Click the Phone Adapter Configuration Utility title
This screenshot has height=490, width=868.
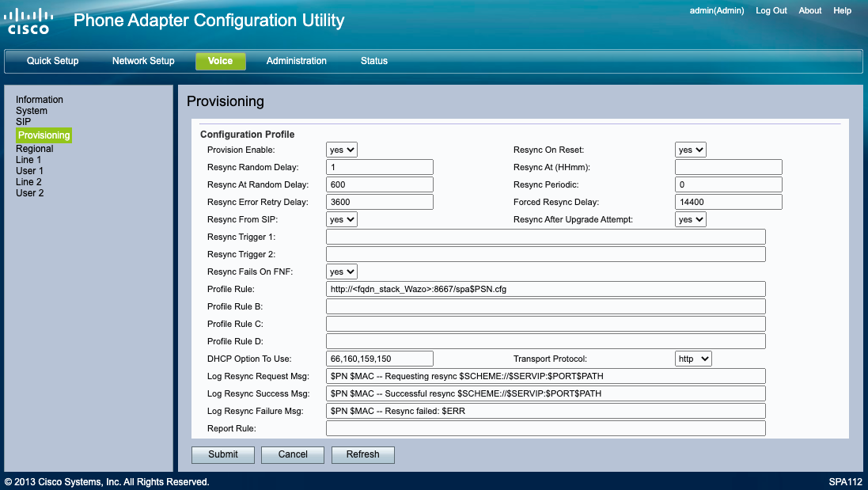coord(209,21)
